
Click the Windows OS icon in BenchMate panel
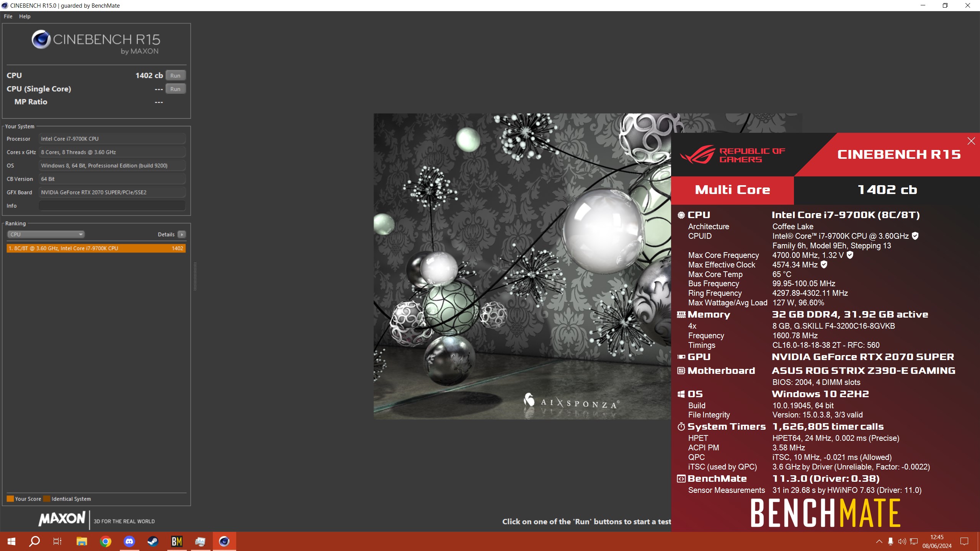pyautogui.click(x=681, y=394)
